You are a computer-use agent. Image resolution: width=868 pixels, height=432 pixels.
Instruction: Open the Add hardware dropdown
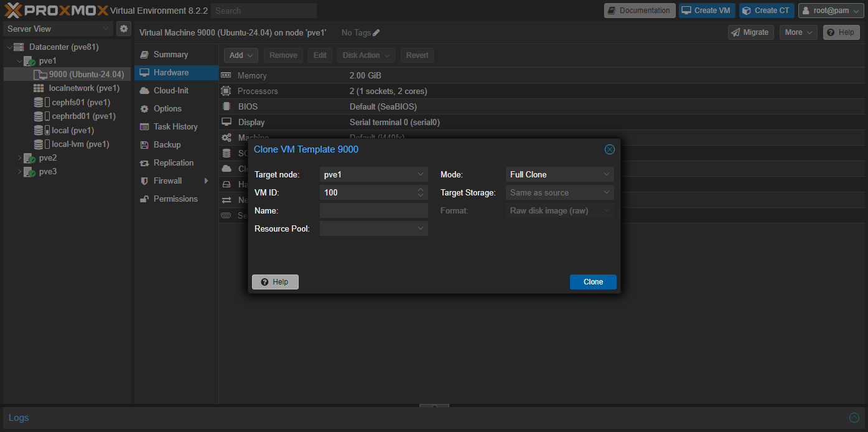pyautogui.click(x=241, y=55)
